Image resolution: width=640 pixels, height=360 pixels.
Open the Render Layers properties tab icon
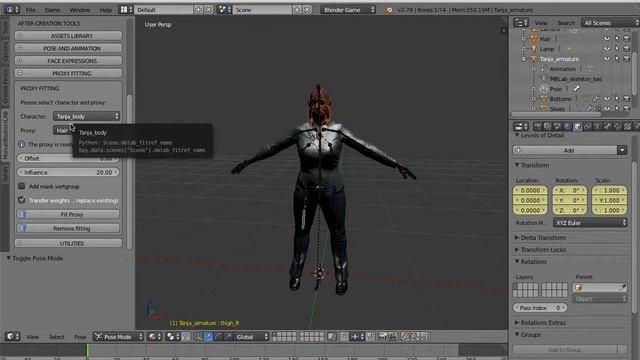(x=547, y=127)
